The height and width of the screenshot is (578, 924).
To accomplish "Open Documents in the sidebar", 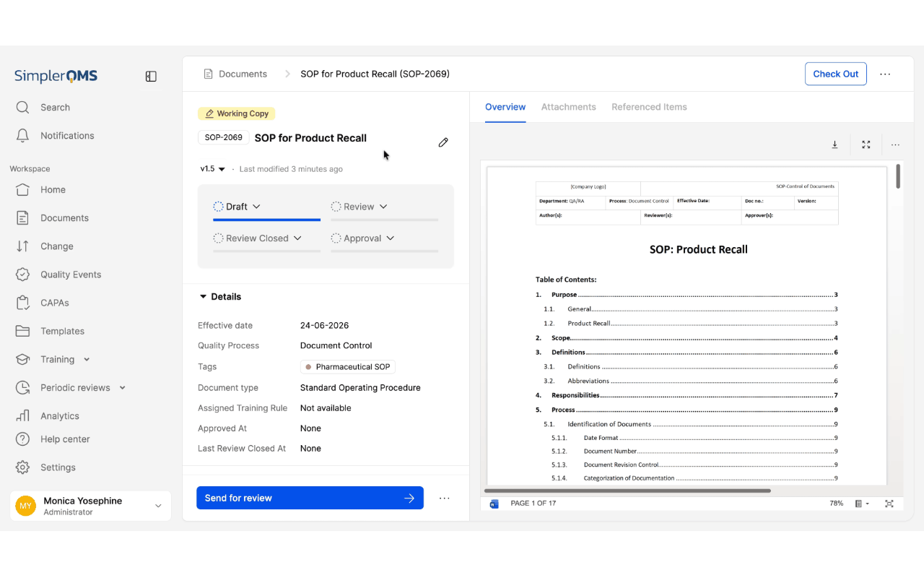I will point(52,218).
